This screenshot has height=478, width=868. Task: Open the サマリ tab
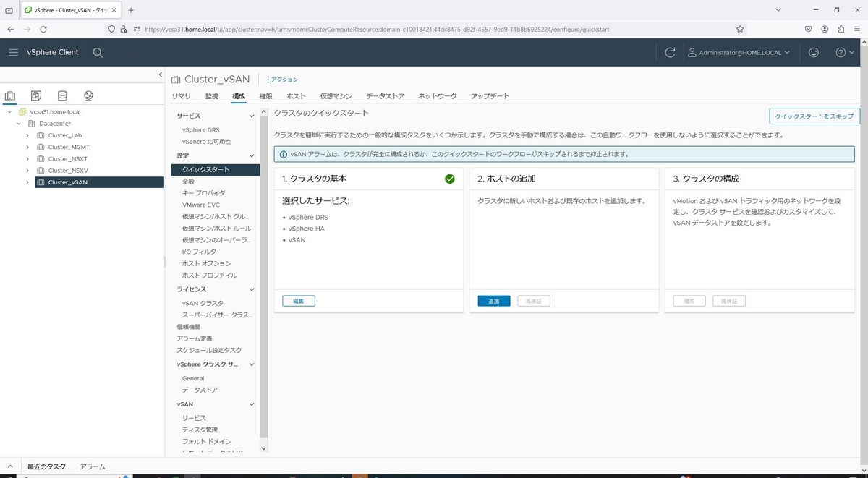point(182,96)
